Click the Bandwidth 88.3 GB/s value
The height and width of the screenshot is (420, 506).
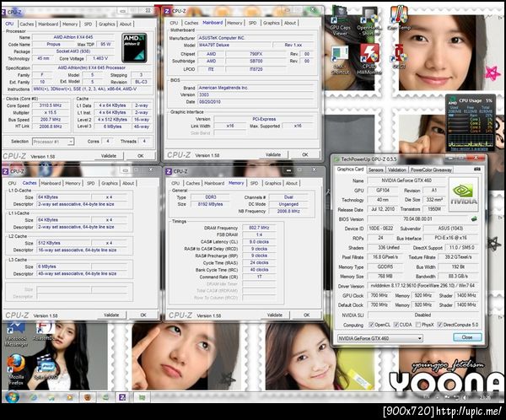click(x=458, y=276)
